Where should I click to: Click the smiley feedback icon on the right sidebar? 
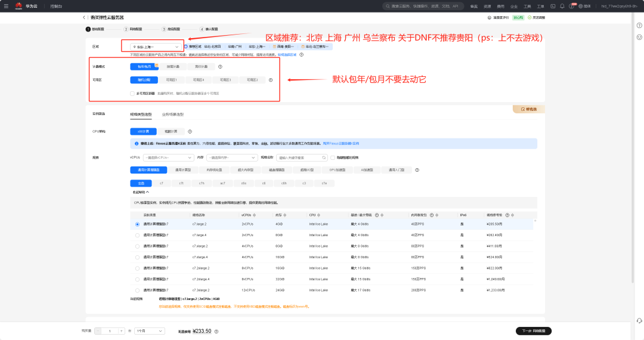click(x=639, y=37)
